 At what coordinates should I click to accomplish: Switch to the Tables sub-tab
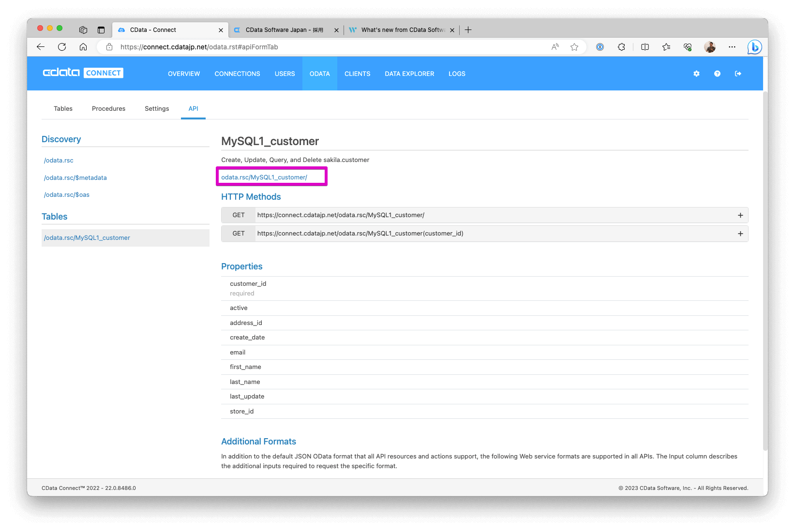(x=63, y=109)
